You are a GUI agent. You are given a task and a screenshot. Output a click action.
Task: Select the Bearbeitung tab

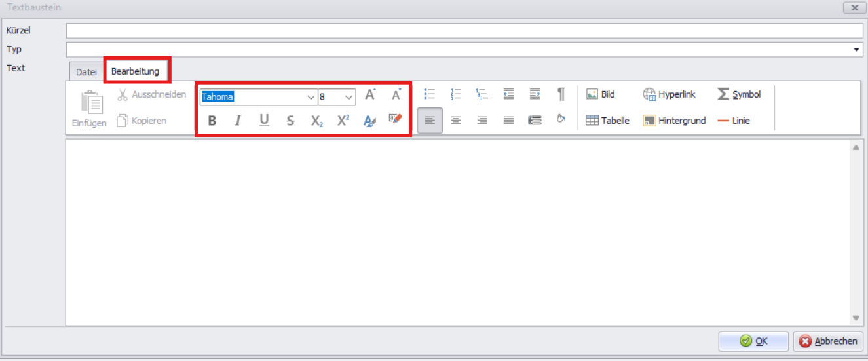136,71
